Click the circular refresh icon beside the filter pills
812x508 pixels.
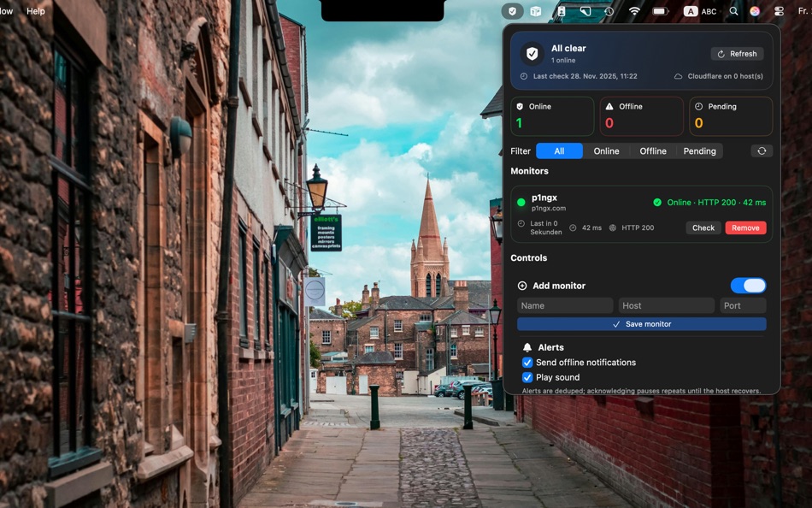pyautogui.click(x=762, y=151)
